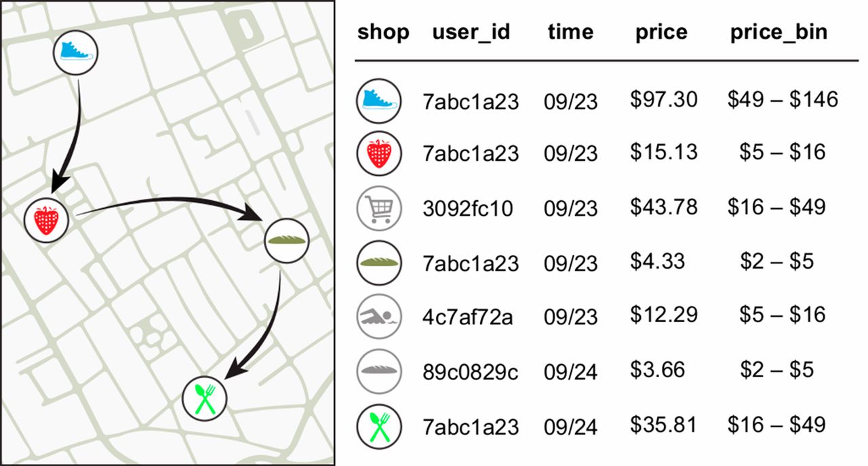Select the gray bread loaf shop icon
Screen dimensions: 868x466
point(379,370)
